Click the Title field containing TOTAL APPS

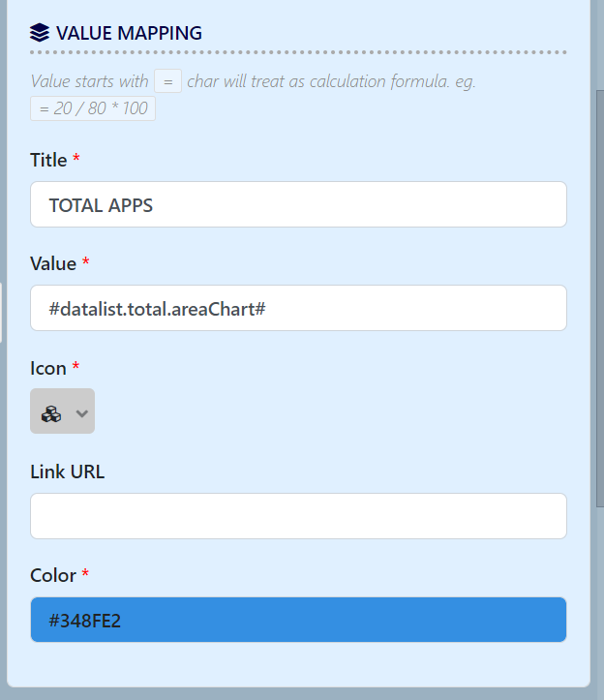[298, 204]
